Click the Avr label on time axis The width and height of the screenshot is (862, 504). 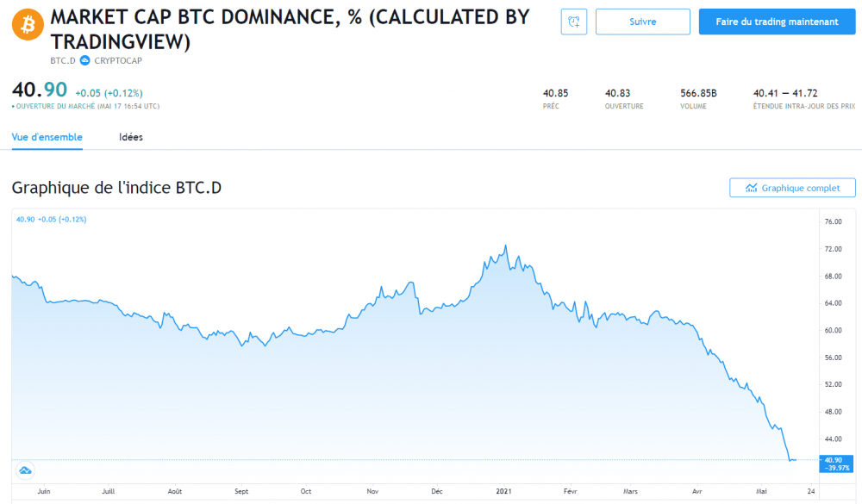(696, 491)
